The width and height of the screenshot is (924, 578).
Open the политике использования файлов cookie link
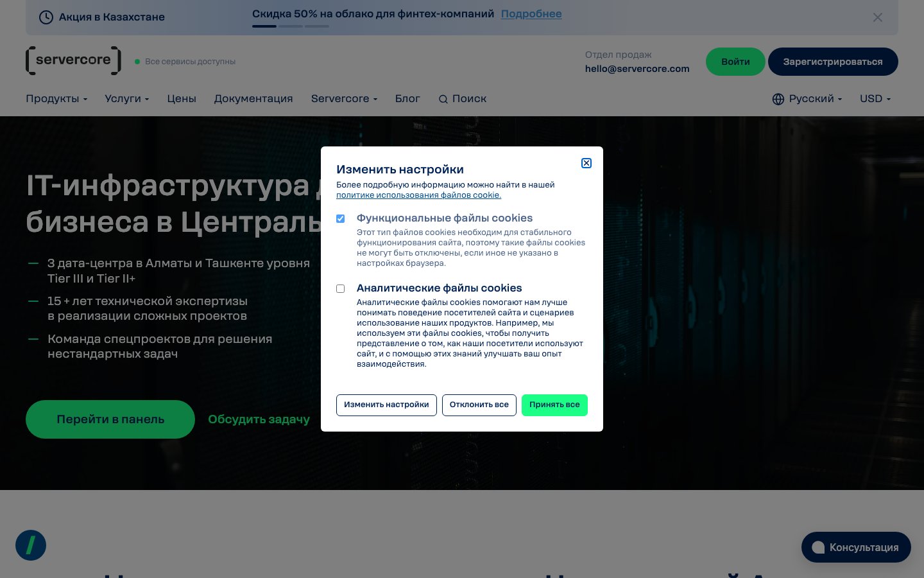pyautogui.click(x=419, y=195)
